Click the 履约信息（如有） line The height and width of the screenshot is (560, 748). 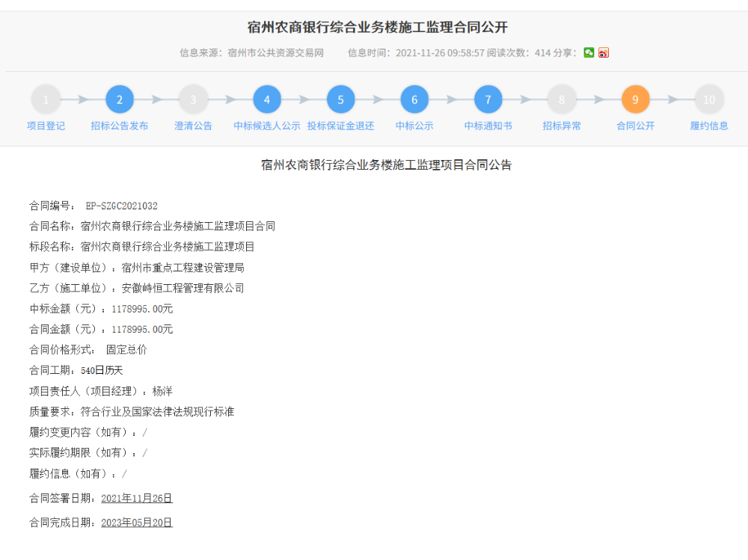[79, 474]
